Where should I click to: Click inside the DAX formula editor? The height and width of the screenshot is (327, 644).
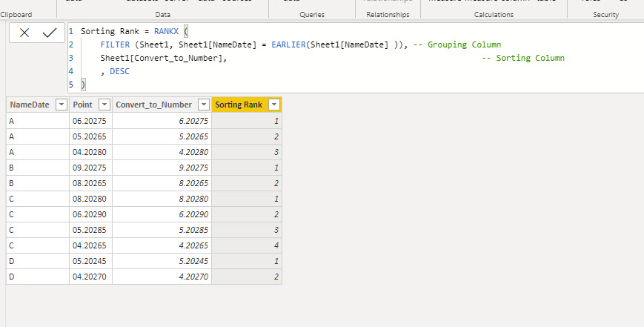(356, 58)
